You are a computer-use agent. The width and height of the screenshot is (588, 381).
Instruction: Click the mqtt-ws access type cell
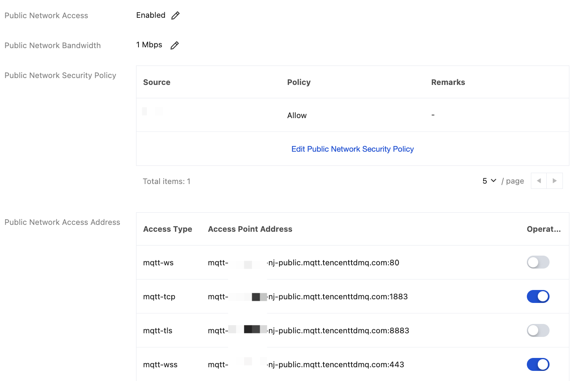(158, 263)
